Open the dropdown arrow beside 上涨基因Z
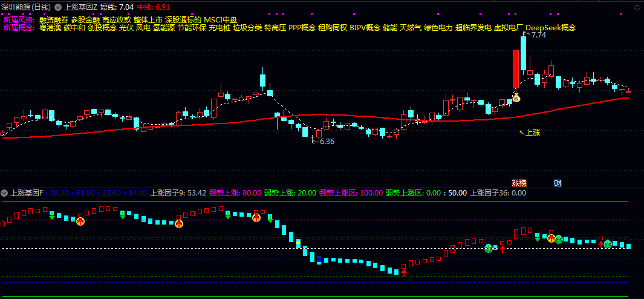This screenshot has height=299, width=644. pos(58,7)
